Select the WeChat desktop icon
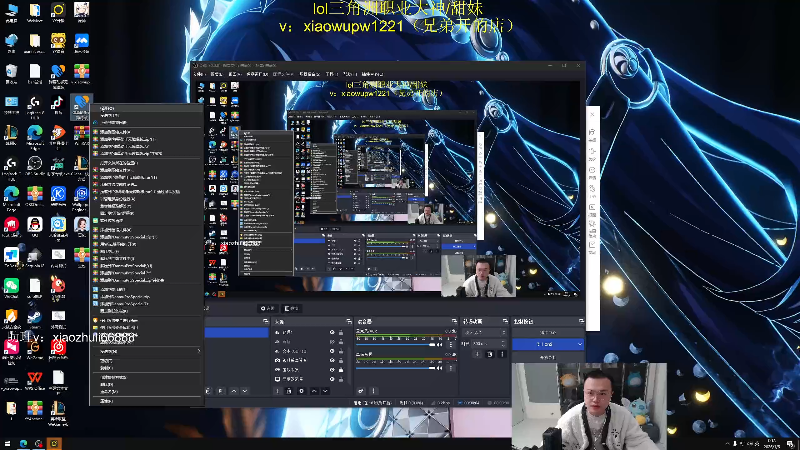 (11, 288)
